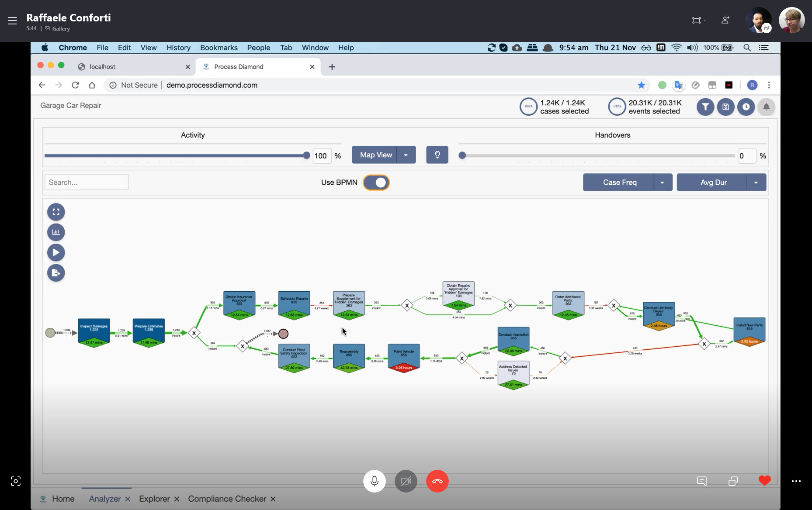
Task: Open the call chat icon
Action: 702,481
